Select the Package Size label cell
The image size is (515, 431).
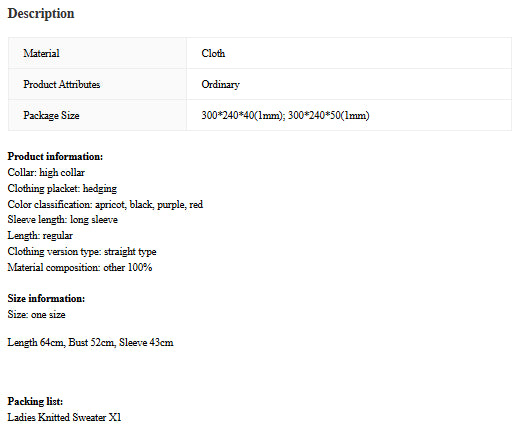click(97, 115)
